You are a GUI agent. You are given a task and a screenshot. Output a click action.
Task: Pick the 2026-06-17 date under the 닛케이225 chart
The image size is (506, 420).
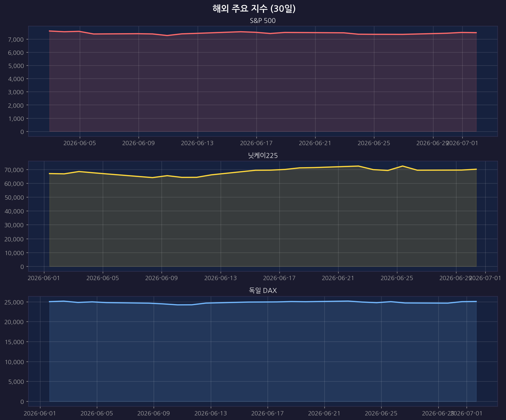279,278
